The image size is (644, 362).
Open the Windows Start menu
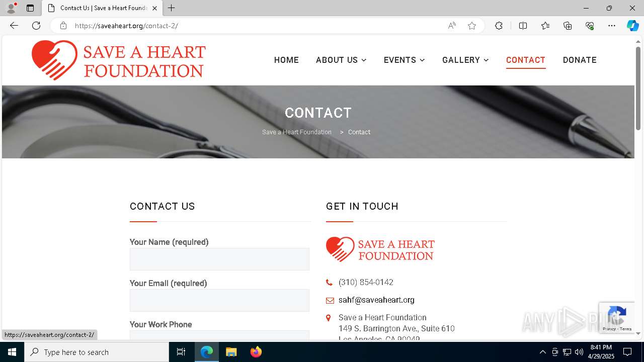pos(12,352)
